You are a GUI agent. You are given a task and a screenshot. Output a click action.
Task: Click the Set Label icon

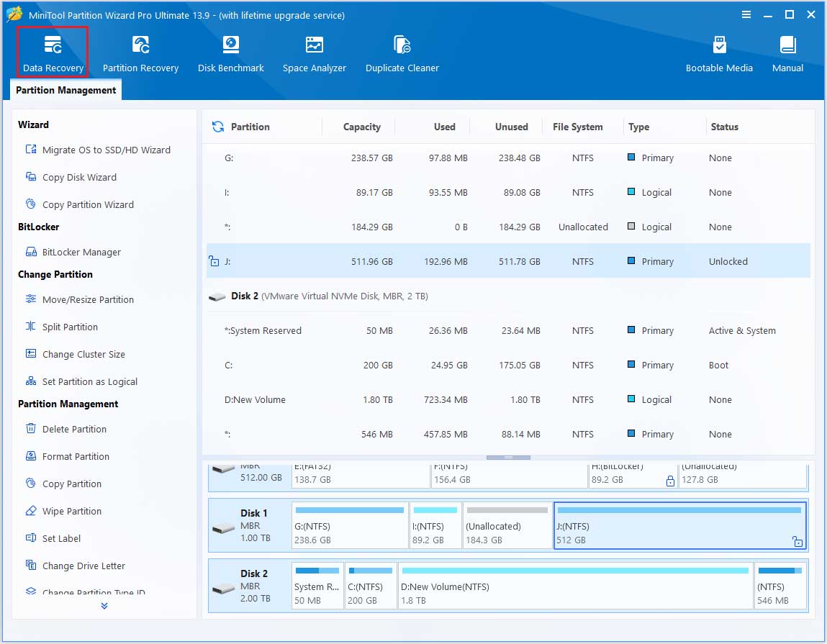(x=31, y=538)
